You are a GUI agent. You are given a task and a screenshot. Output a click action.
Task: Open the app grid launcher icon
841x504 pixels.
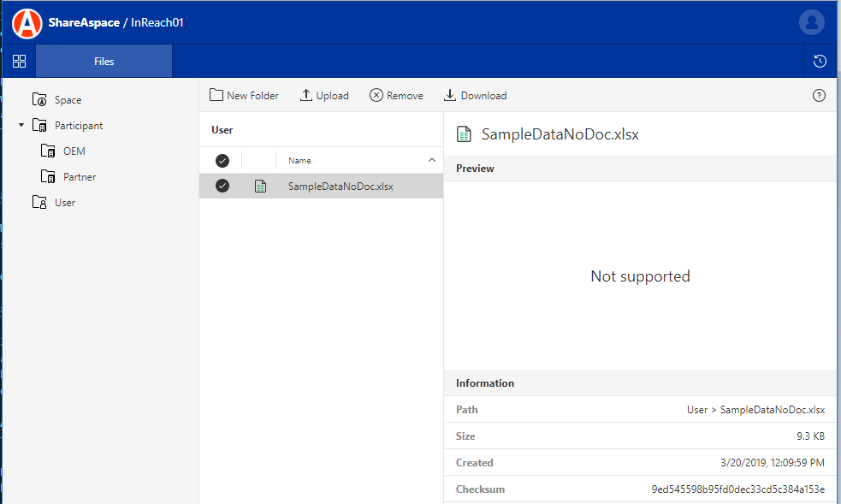click(x=19, y=62)
